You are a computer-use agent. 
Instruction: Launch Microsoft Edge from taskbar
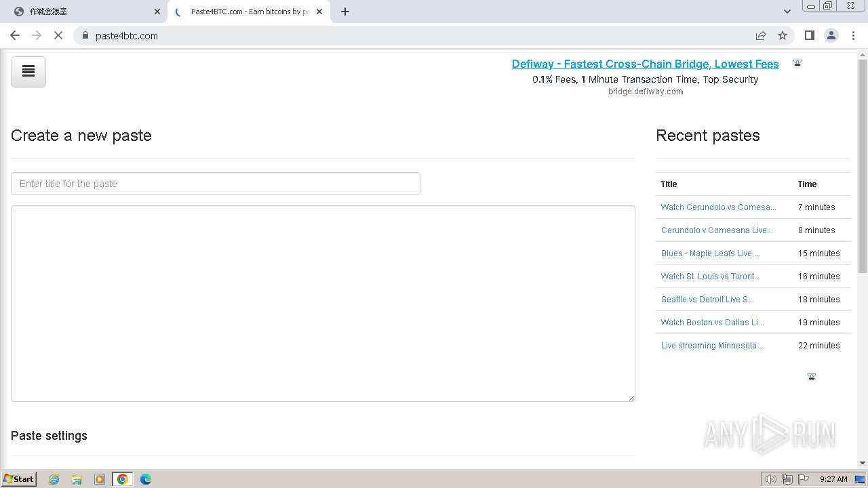click(x=146, y=479)
